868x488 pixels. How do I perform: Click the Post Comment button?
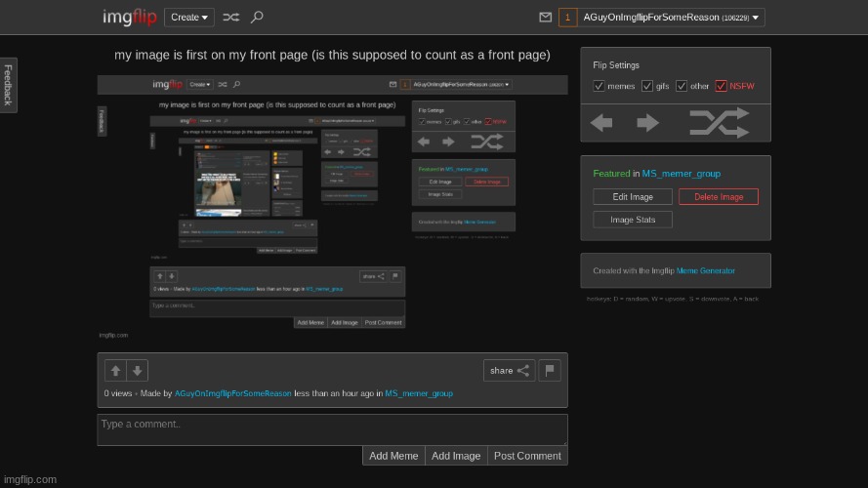click(527, 456)
